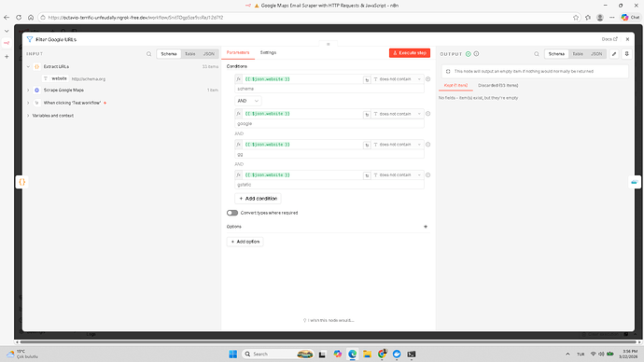Open operator dropdown for gg condition
Screen dimensions: 644x362
pyautogui.click(x=398, y=145)
